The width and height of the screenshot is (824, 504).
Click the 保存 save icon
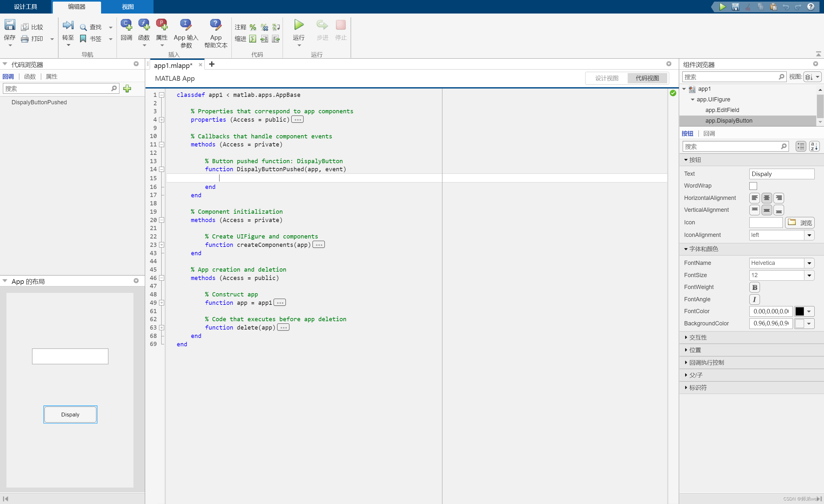pos(10,24)
